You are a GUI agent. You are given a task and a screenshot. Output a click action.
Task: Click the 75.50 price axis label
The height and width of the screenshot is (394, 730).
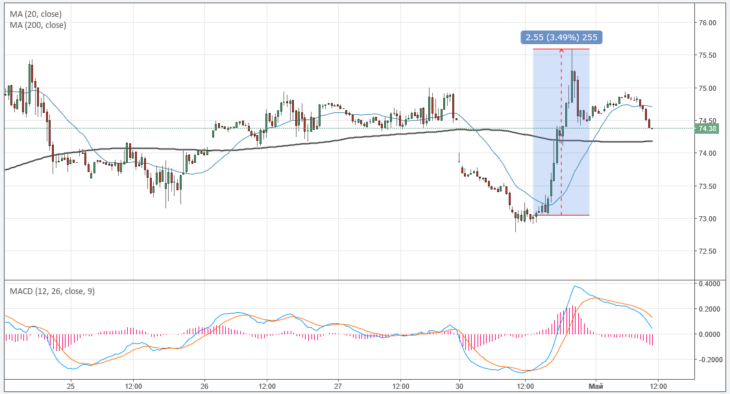(x=707, y=55)
